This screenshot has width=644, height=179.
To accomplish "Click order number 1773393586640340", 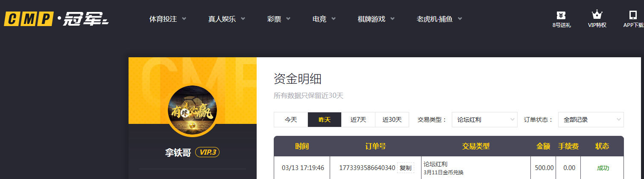I will pos(367,168).
